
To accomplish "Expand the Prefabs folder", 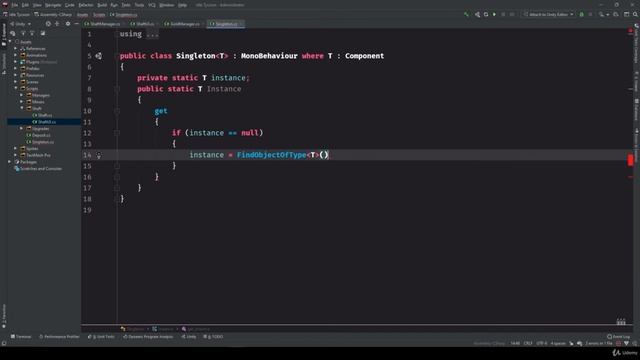I will 16,69.
